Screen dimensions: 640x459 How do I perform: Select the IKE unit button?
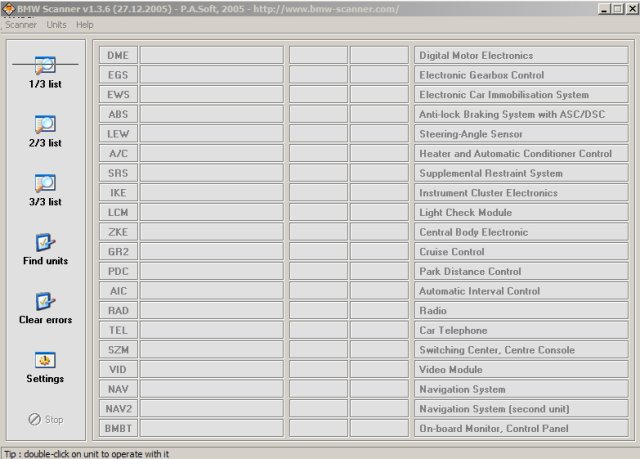(x=118, y=192)
